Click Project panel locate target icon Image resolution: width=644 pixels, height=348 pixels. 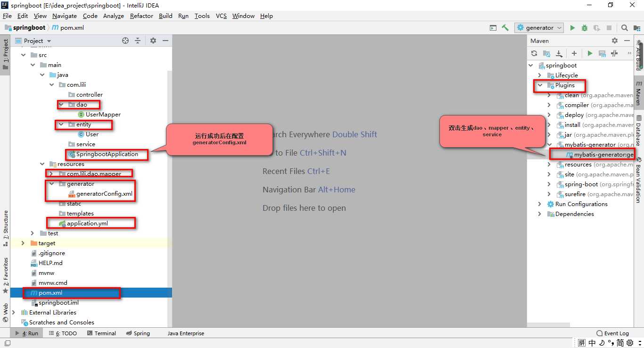(x=125, y=41)
